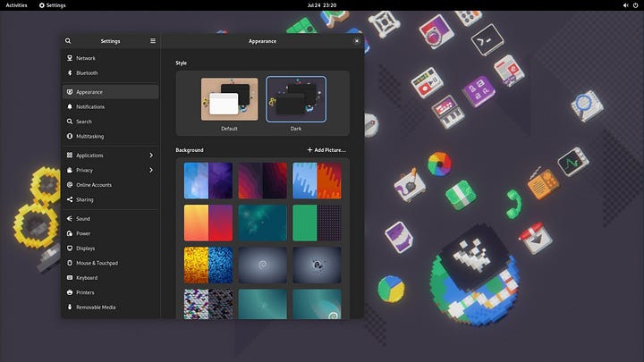The width and height of the screenshot is (644, 362).
Task: Click the Removable Media label
Action: (96, 307)
